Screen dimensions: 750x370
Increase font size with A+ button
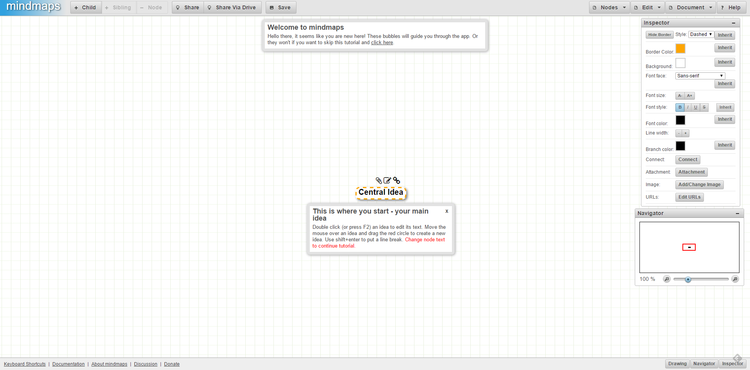[690, 96]
